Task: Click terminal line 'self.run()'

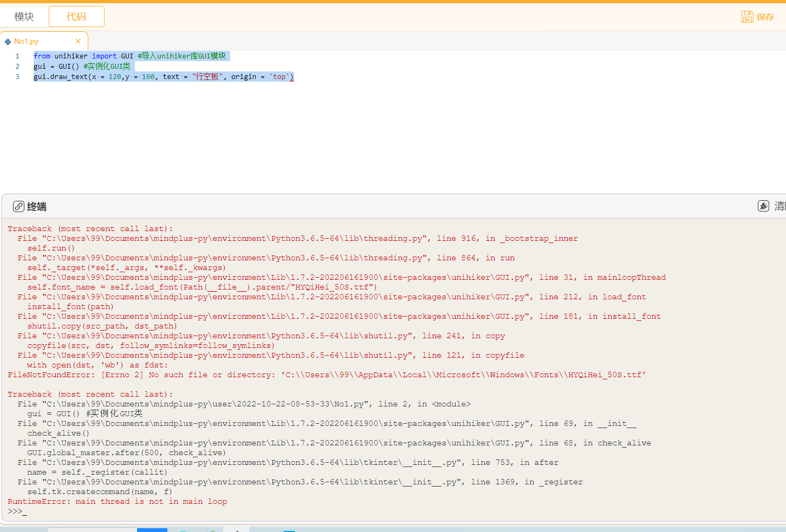Action: pyautogui.click(x=51, y=248)
